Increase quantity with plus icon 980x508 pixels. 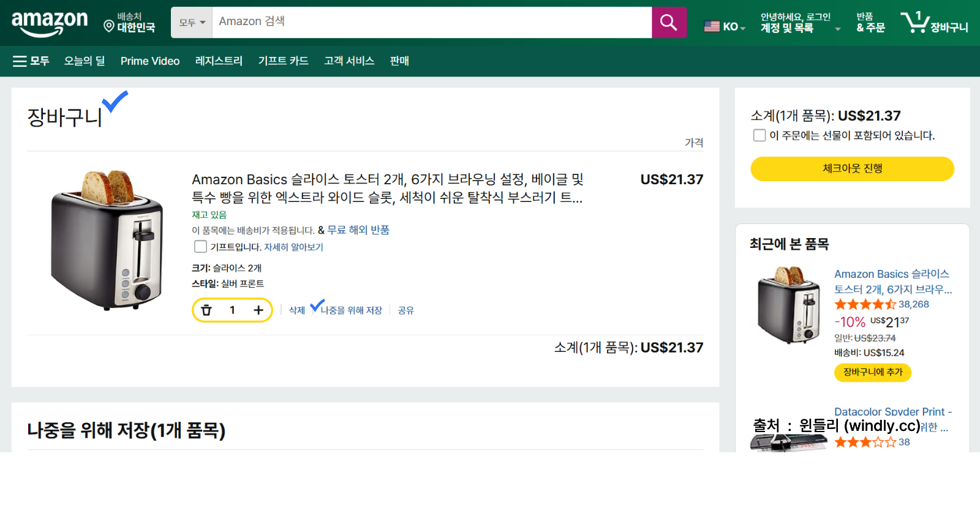coord(258,310)
